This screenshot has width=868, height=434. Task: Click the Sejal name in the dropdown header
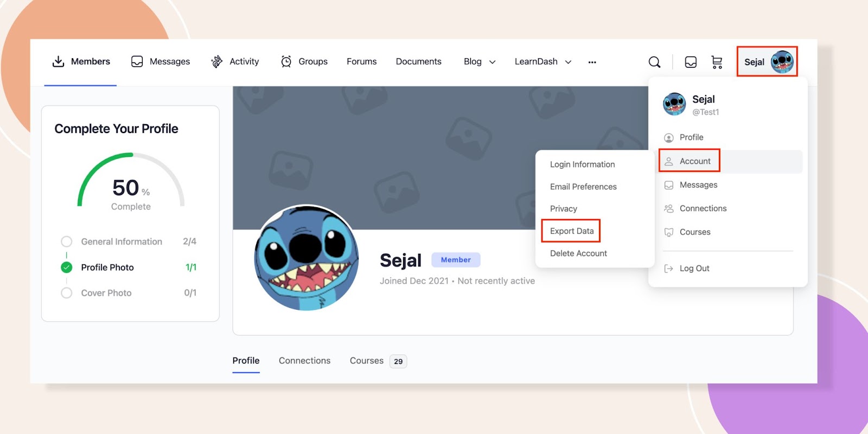(x=704, y=99)
